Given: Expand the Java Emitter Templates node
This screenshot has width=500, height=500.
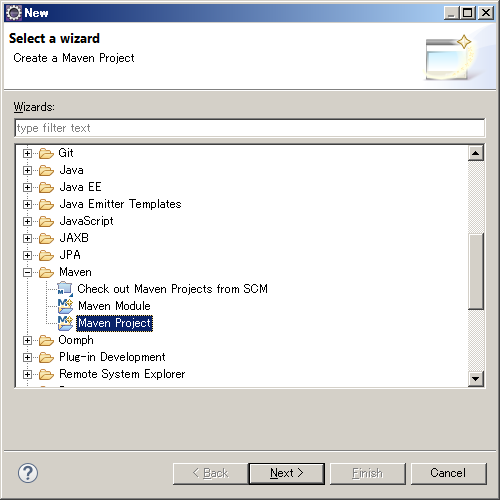Looking at the screenshot, I should 27,205.
